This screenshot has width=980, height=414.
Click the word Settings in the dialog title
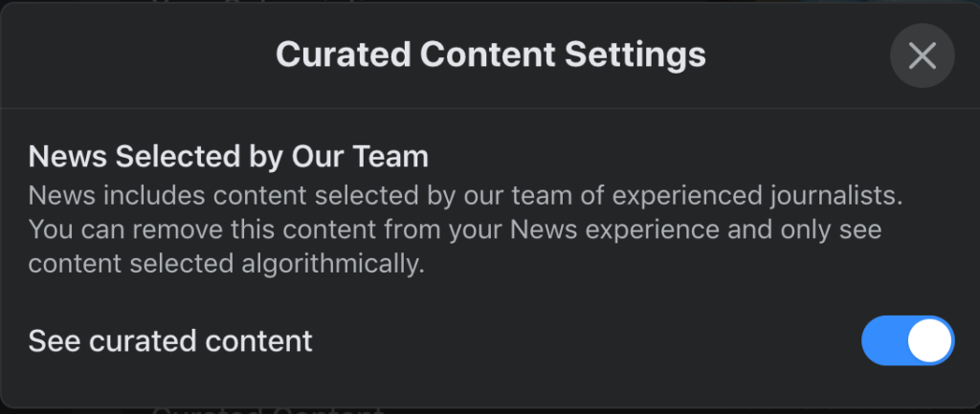point(635,55)
